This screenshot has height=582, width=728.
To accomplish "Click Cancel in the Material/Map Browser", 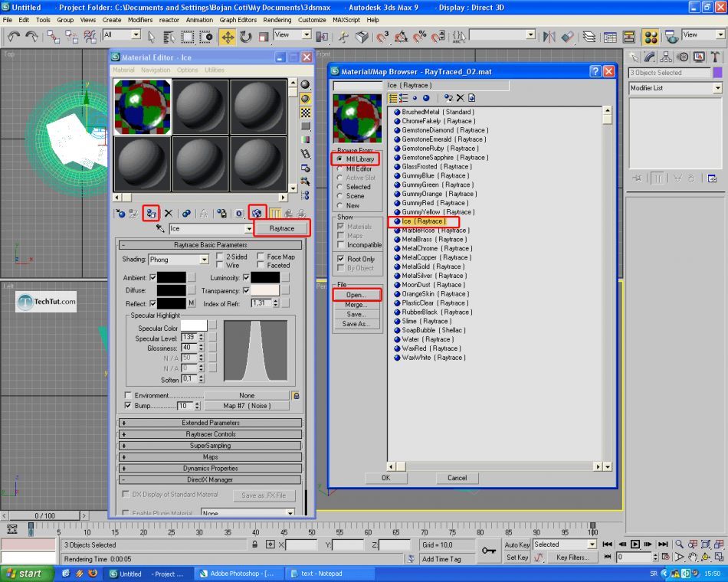I will click(x=457, y=478).
